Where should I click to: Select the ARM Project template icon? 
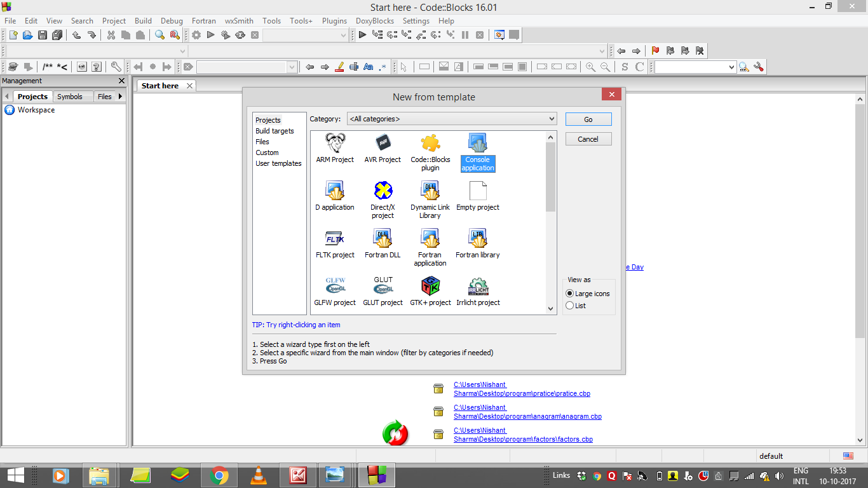(335, 149)
